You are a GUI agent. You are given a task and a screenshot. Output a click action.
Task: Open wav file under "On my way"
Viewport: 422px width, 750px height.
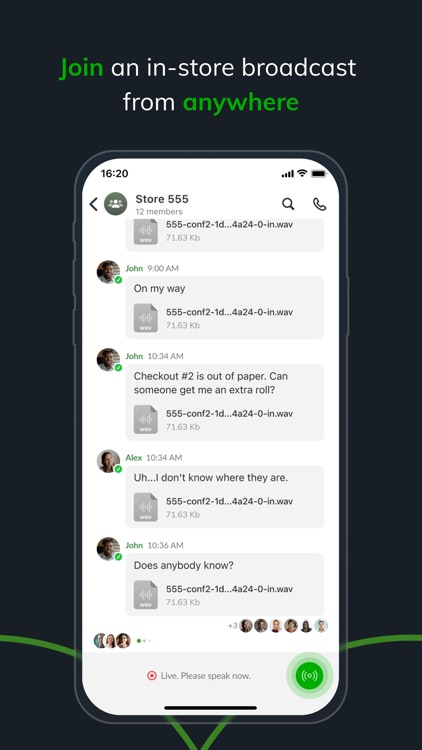click(213, 318)
